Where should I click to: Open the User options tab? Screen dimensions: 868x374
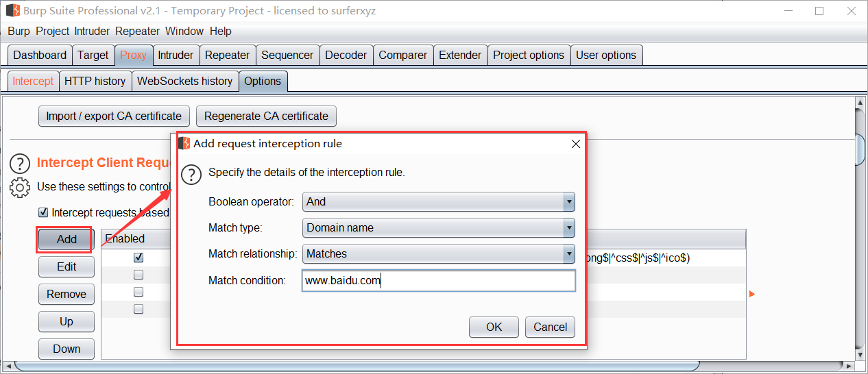[606, 55]
